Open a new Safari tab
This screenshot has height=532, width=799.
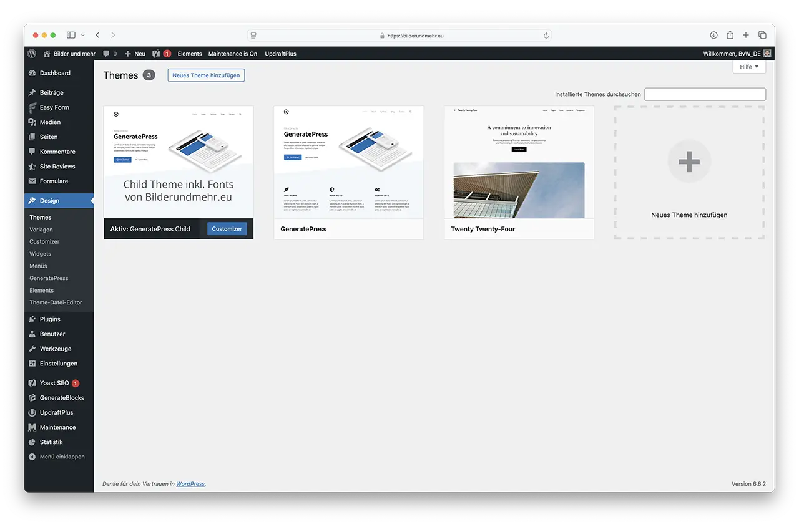coord(746,35)
